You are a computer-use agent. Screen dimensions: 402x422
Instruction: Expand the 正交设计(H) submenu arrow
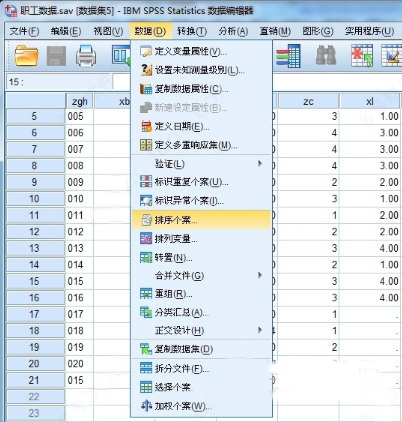coord(260,330)
